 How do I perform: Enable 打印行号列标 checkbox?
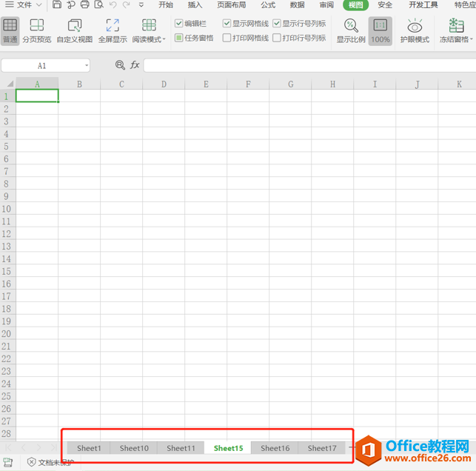click(x=276, y=38)
